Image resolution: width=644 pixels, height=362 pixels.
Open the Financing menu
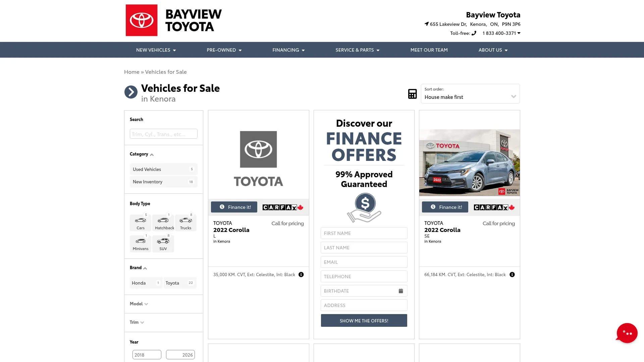pyautogui.click(x=288, y=50)
